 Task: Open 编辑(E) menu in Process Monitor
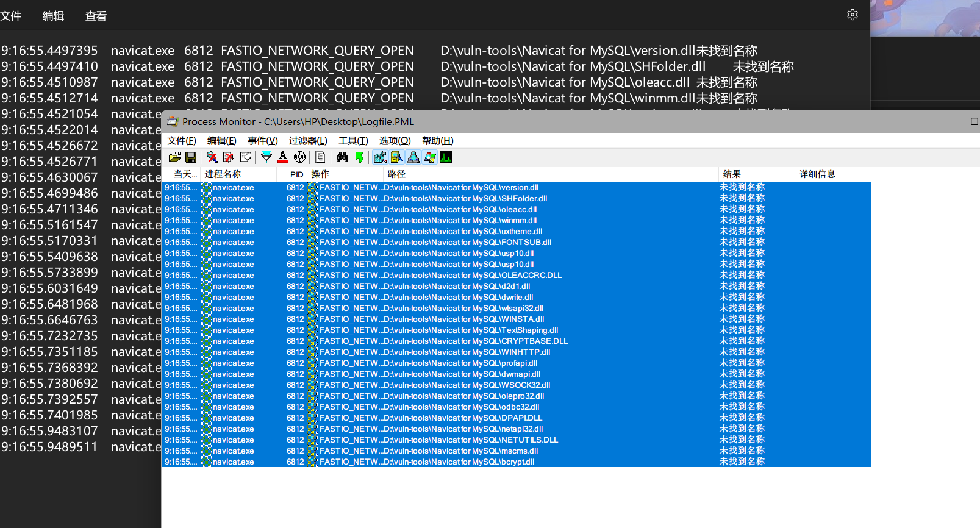[222, 141]
